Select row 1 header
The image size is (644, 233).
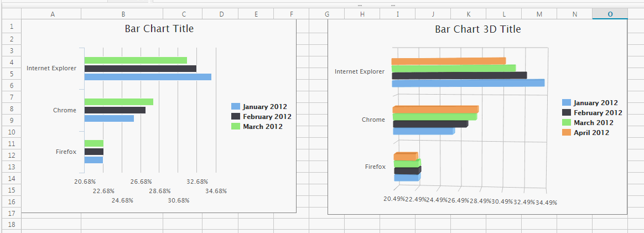tap(12, 27)
